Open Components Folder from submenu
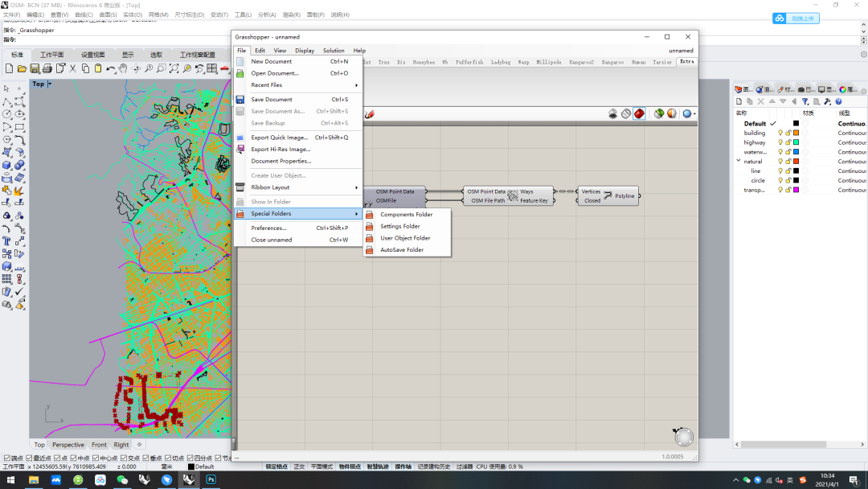Screen dimensions: 868x489 coord(407,215)
